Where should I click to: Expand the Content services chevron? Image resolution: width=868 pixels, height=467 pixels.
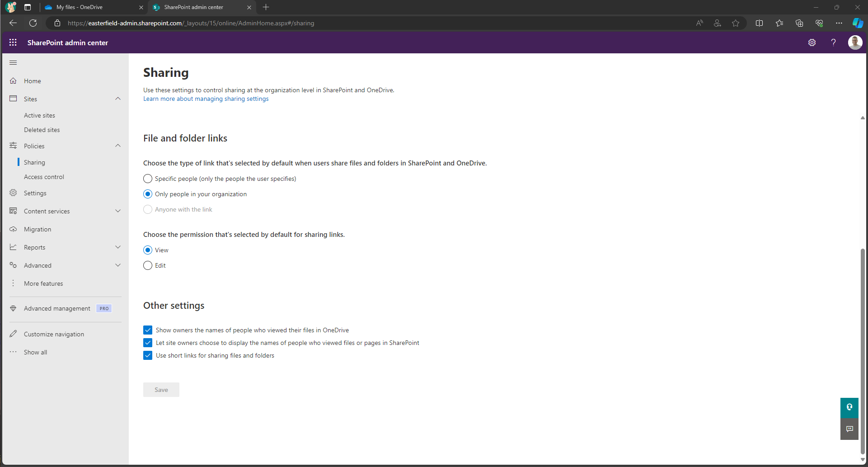click(118, 211)
